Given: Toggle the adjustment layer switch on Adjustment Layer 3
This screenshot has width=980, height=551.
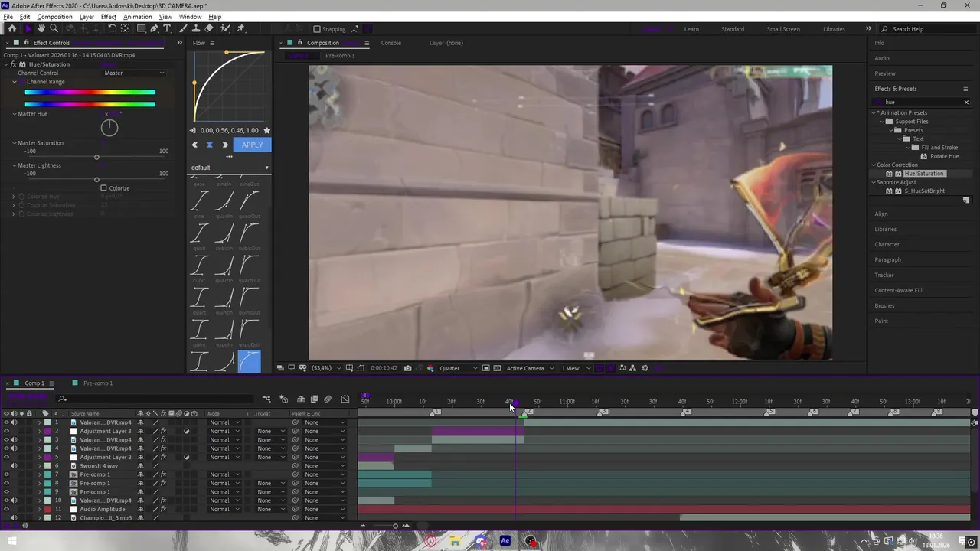Looking at the screenshot, I should [187, 432].
